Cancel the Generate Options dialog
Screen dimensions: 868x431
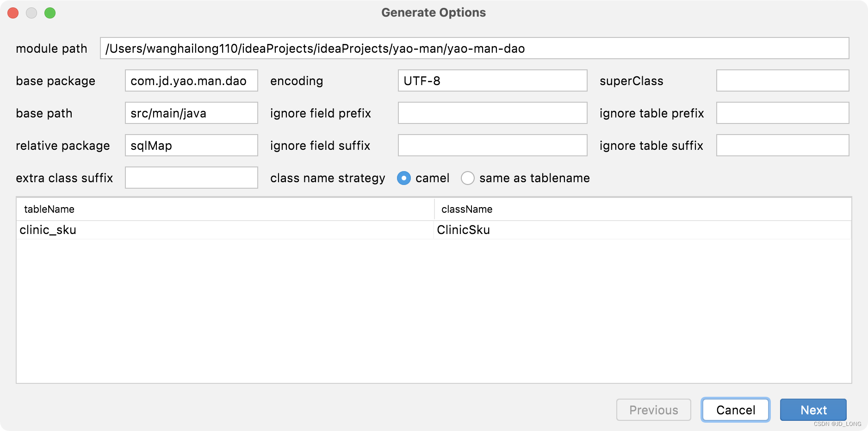(736, 410)
